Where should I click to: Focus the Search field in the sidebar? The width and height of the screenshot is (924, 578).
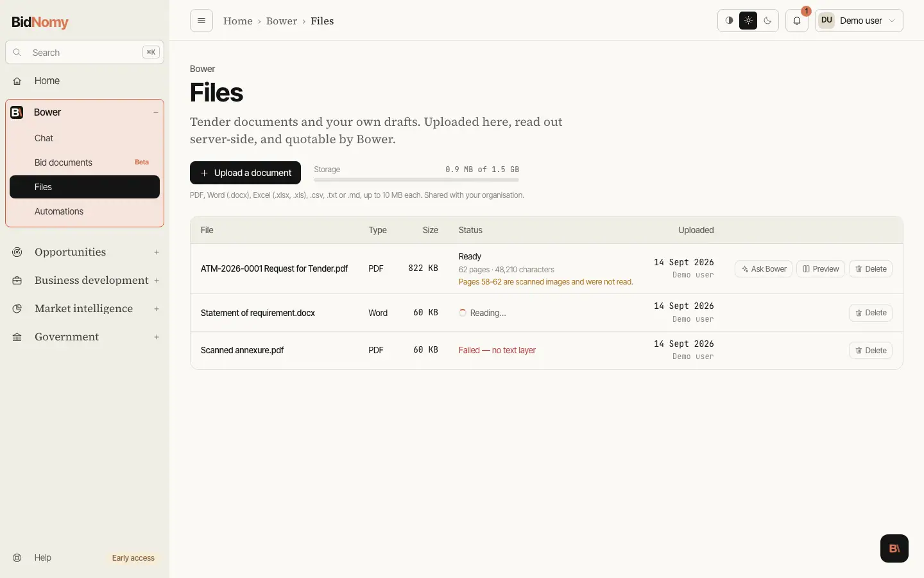click(85, 53)
